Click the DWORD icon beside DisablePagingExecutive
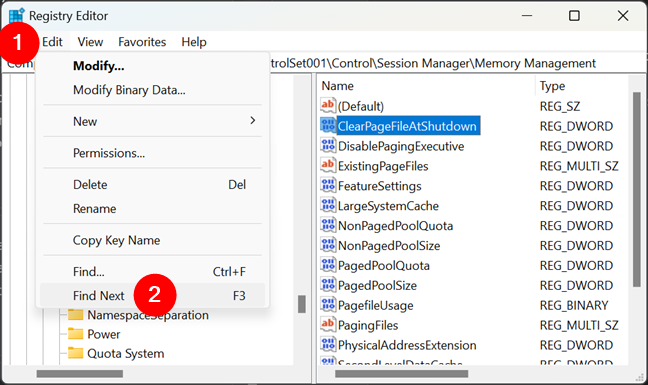 [x=328, y=146]
